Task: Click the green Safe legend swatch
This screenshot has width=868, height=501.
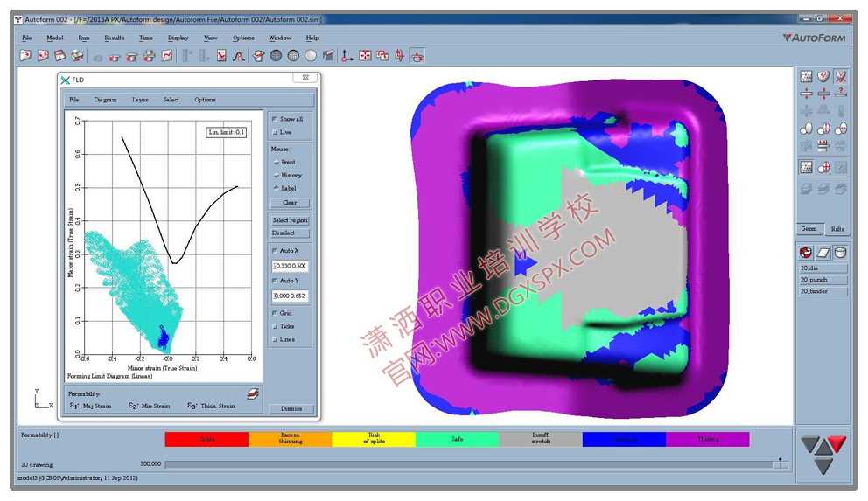Action: 458,439
